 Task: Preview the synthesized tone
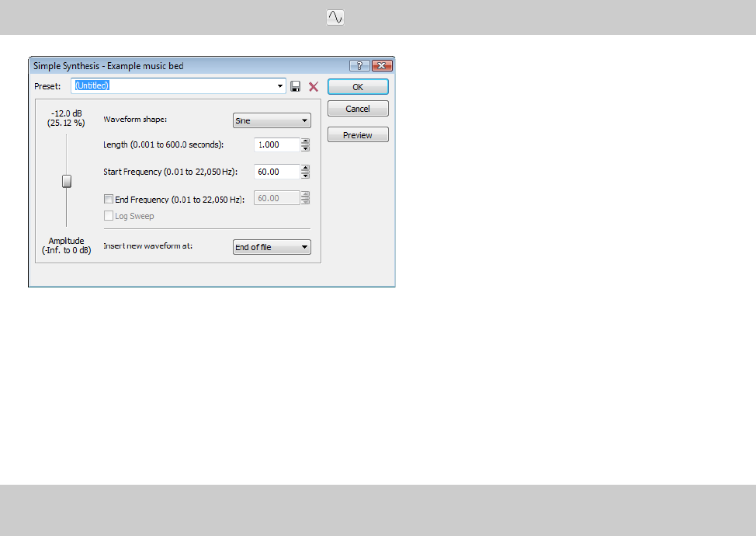click(358, 134)
